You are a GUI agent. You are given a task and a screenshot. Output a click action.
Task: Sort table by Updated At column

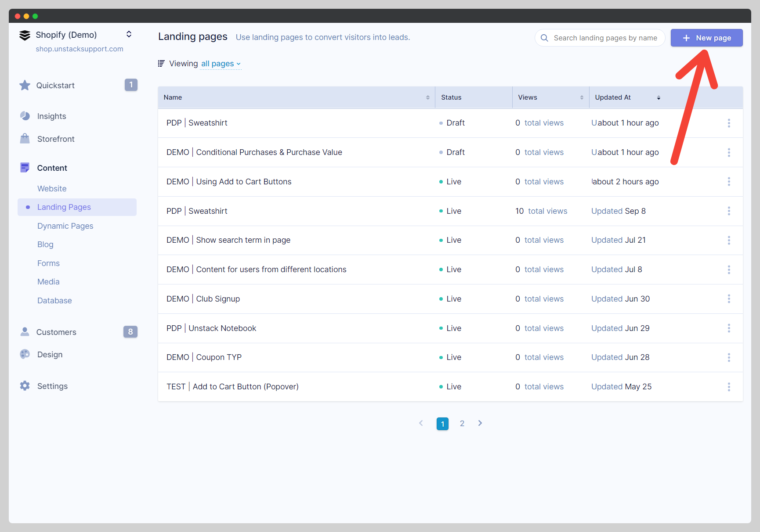tap(658, 97)
